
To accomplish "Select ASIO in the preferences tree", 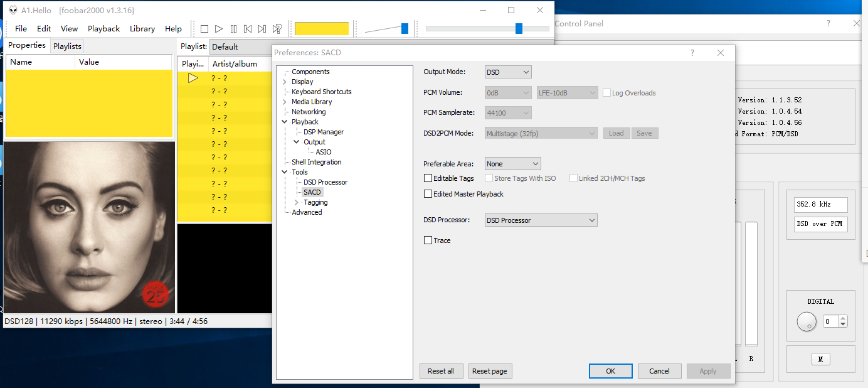I will pyautogui.click(x=324, y=152).
